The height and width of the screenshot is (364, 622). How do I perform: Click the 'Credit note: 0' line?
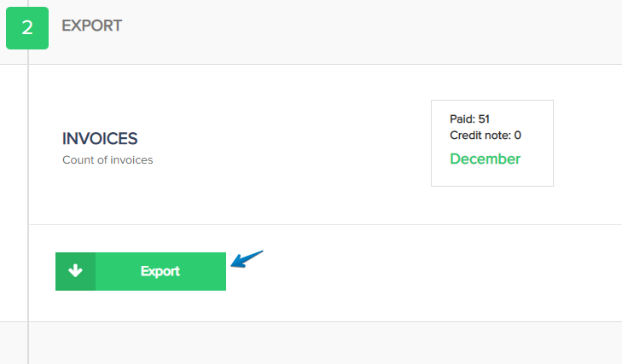click(x=485, y=136)
